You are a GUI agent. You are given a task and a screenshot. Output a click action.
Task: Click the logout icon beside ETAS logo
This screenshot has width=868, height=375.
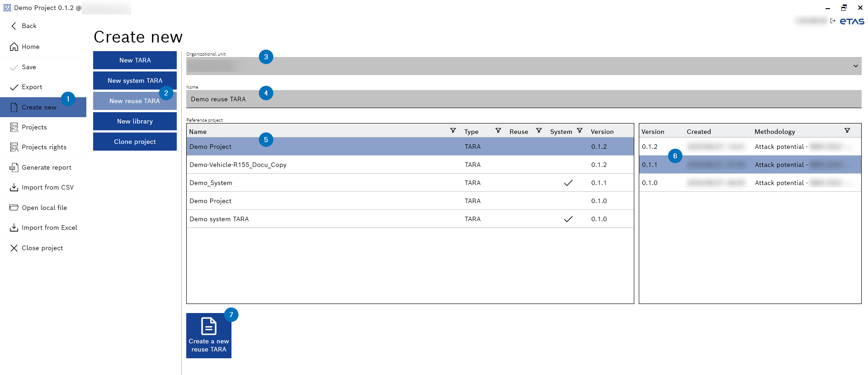click(x=833, y=21)
